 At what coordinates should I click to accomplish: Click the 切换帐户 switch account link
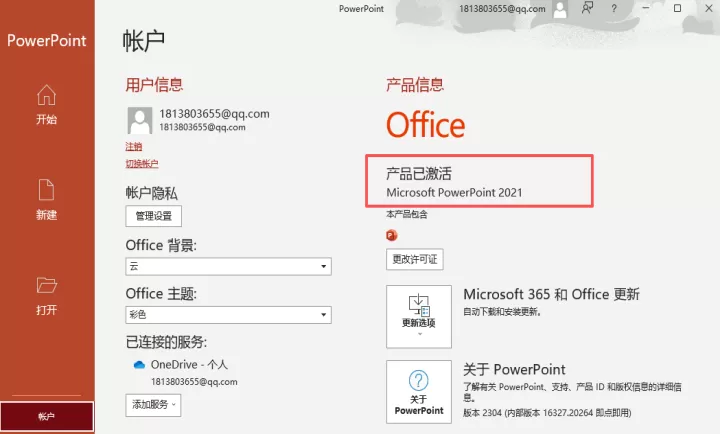(142, 163)
